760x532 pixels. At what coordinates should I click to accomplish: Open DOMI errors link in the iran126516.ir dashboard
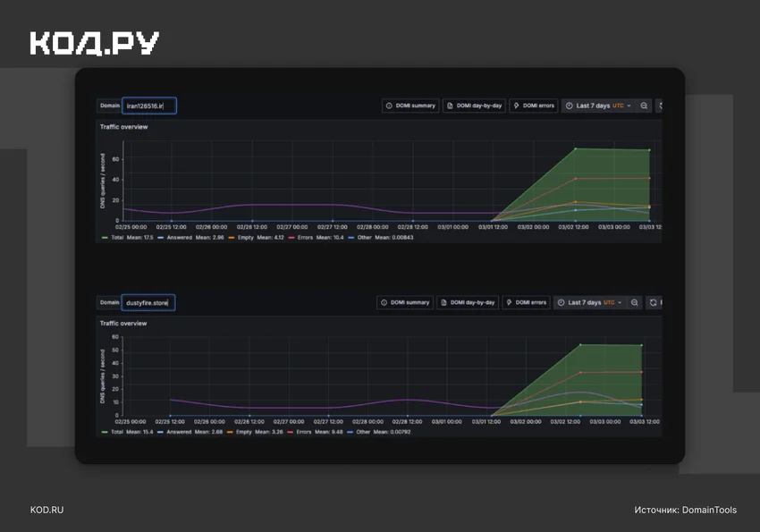(x=534, y=106)
